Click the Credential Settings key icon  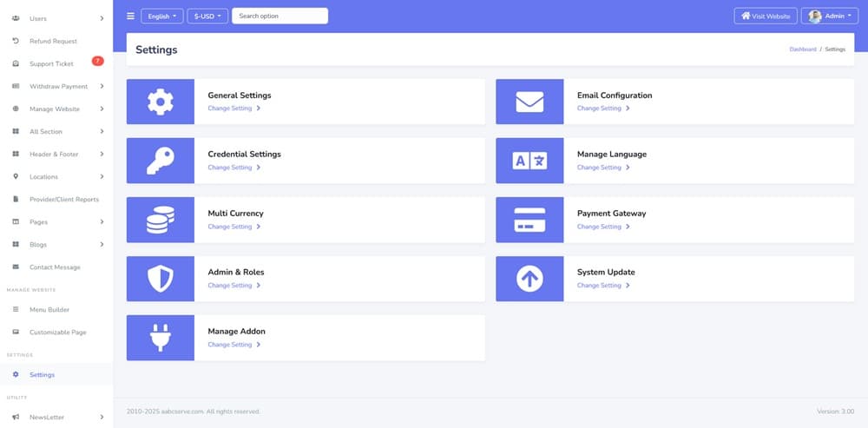coord(161,161)
